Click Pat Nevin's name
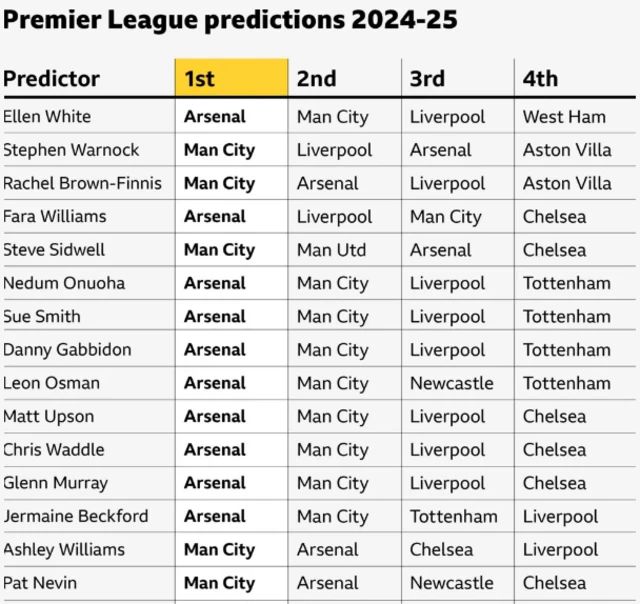 [40, 582]
